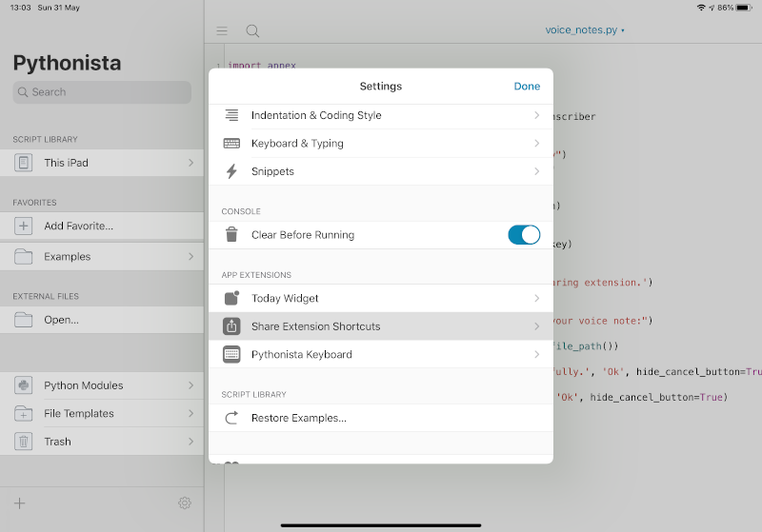Image resolution: width=762 pixels, height=532 pixels.
Task: Open Python Modules in the sidebar
Action: coord(102,385)
